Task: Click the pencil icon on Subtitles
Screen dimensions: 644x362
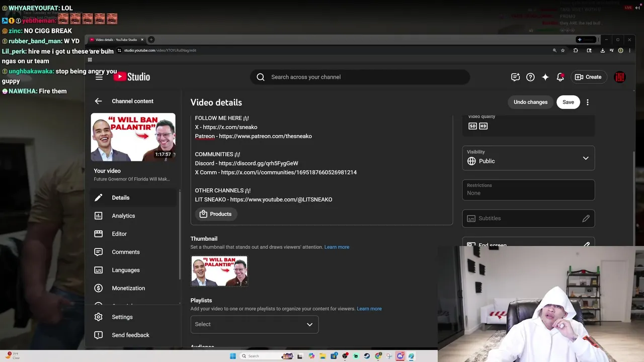Action: [x=586, y=218]
